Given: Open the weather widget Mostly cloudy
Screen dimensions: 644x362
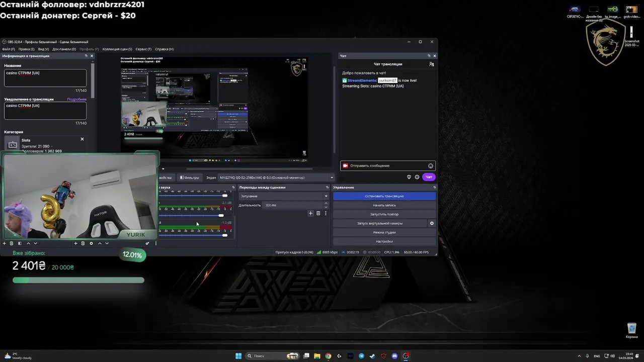Looking at the screenshot, I should 17,356.
